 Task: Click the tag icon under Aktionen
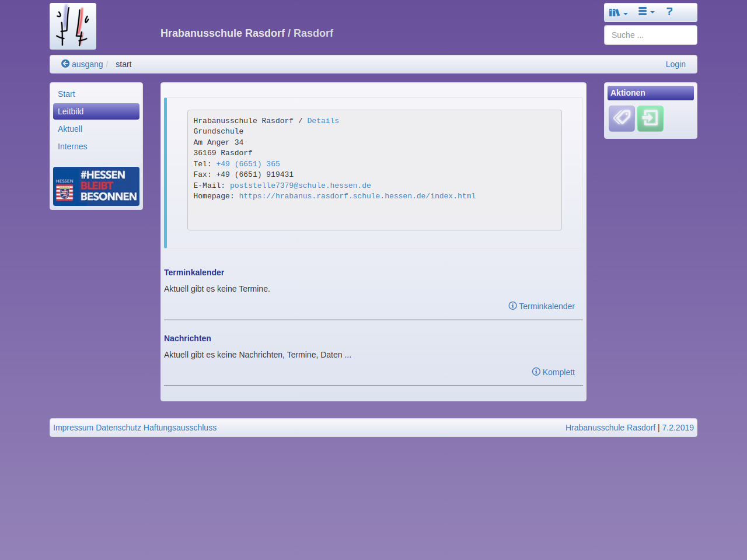[622, 118]
